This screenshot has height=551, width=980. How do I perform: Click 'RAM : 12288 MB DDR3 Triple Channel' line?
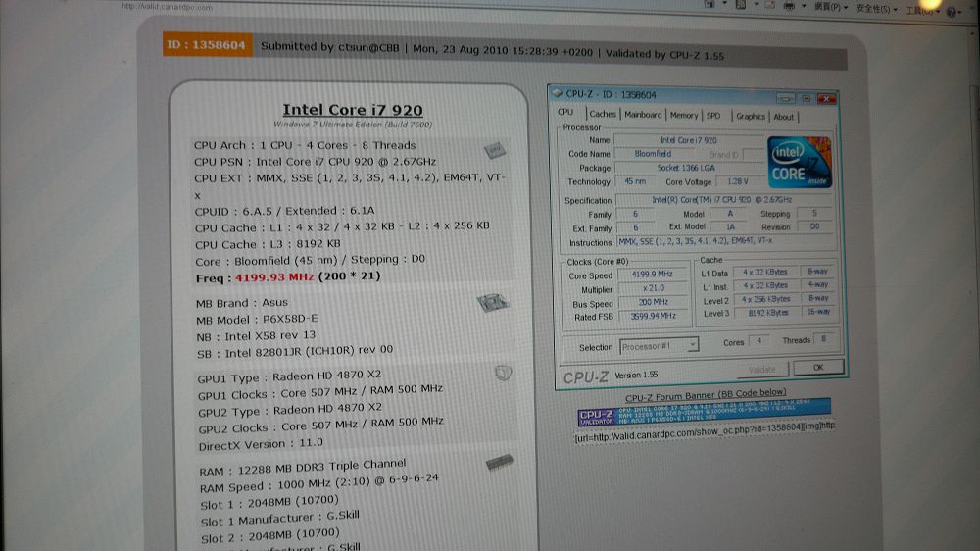303,468
